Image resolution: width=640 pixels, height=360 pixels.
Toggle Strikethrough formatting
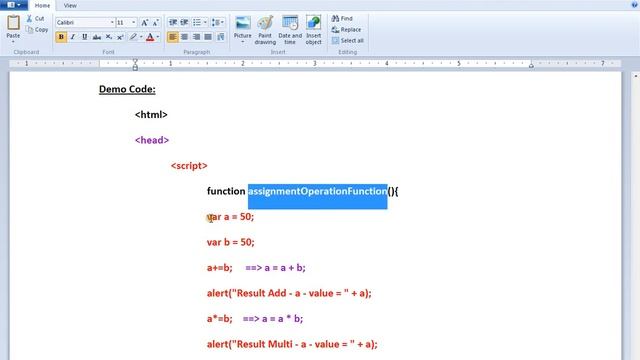tap(97, 37)
